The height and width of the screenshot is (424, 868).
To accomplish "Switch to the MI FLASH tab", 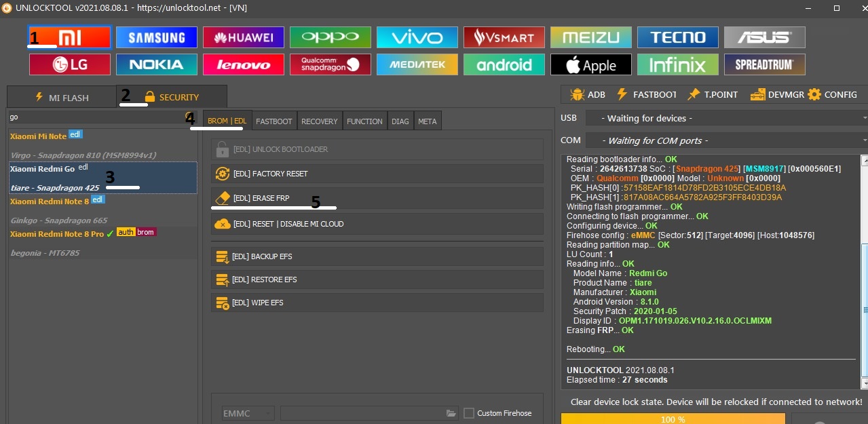I will pyautogui.click(x=62, y=97).
